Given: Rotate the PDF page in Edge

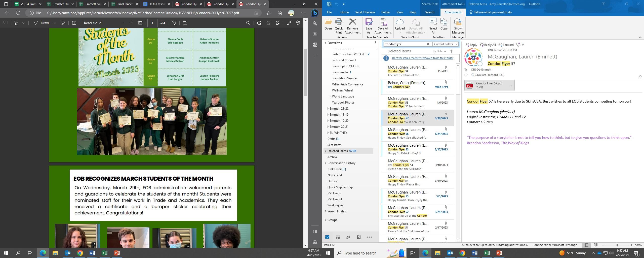Looking at the screenshot, I should pyautogui.click(x=174, y=23).
